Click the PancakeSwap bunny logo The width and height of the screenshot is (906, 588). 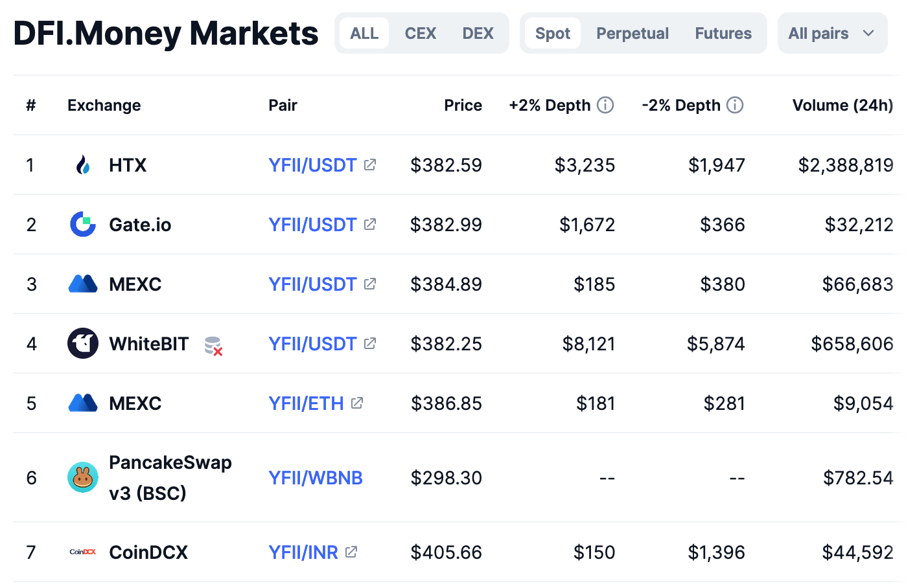pyautogui.click(x=83, y=477)
